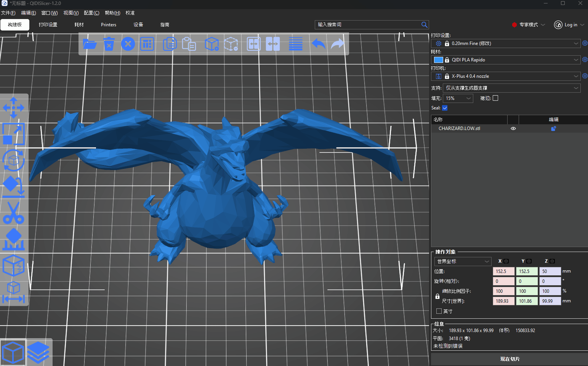Select the Scale tool in the left toolbar
The image size is (588, 366).
(x=14, y=134)
